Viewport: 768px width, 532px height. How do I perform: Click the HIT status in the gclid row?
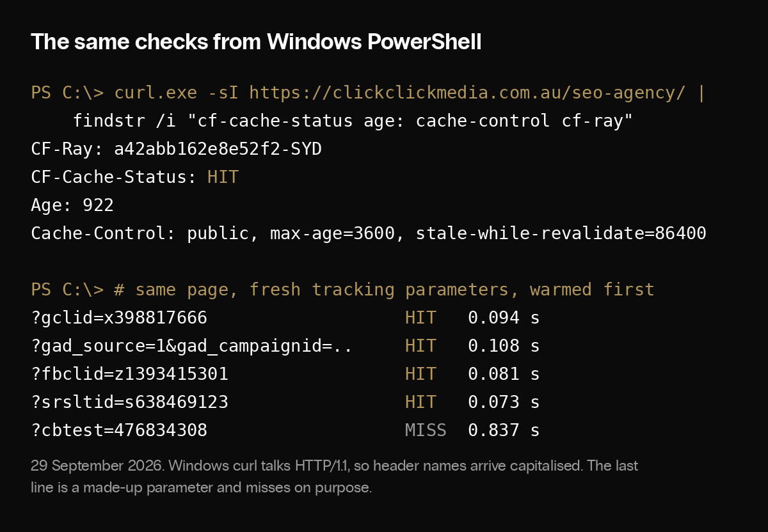pyautogui.click(x=420, y=318)
